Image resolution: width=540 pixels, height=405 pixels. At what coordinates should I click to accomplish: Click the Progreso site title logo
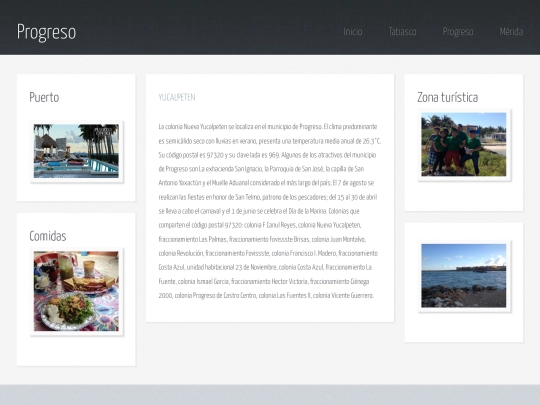point(46,32)
